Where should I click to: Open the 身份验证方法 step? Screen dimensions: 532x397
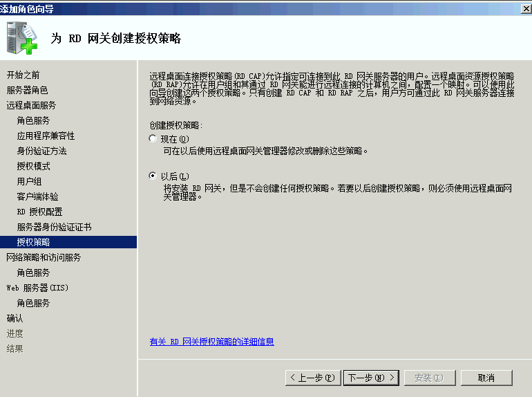tap(41, 151)
